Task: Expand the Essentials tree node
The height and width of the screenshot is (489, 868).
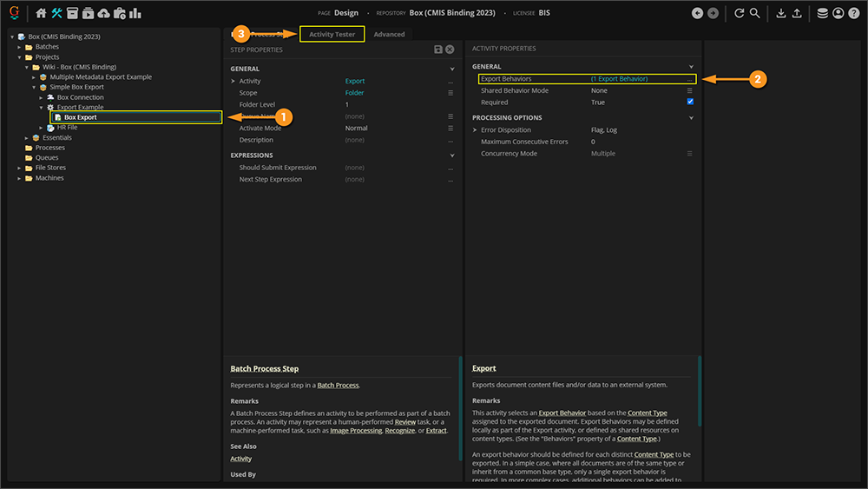Action: click(27, 137)
